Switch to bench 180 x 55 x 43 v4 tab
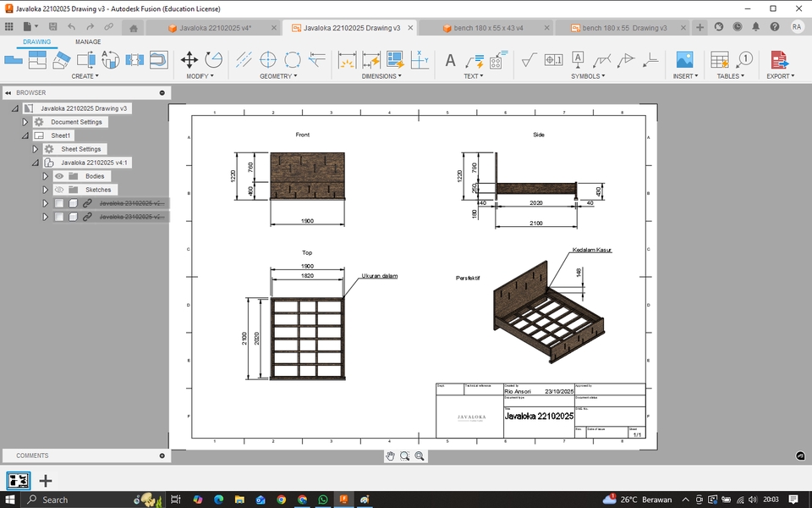The width and height of the screenshot is (812, 508). click(488, 28)
